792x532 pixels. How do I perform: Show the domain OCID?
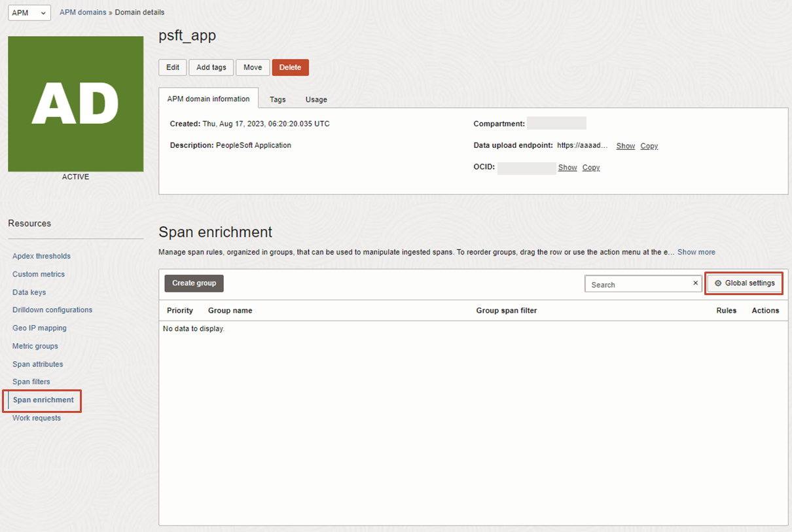567,168
